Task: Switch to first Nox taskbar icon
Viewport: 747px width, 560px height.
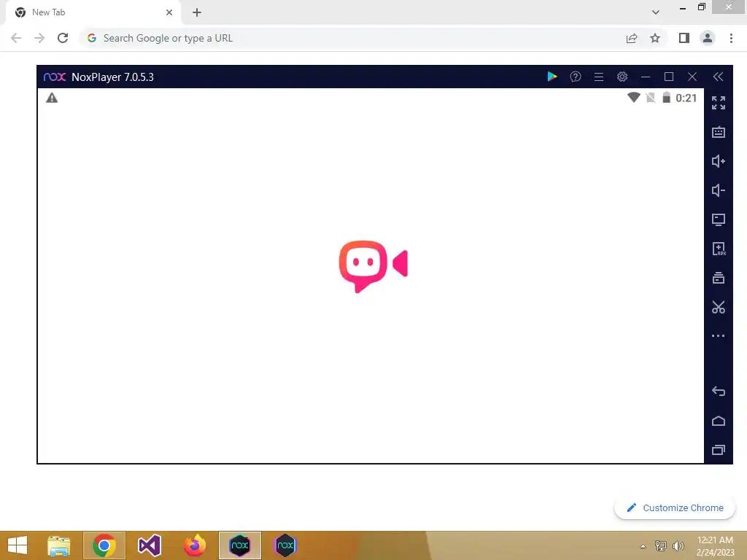Action: (239, 545)
